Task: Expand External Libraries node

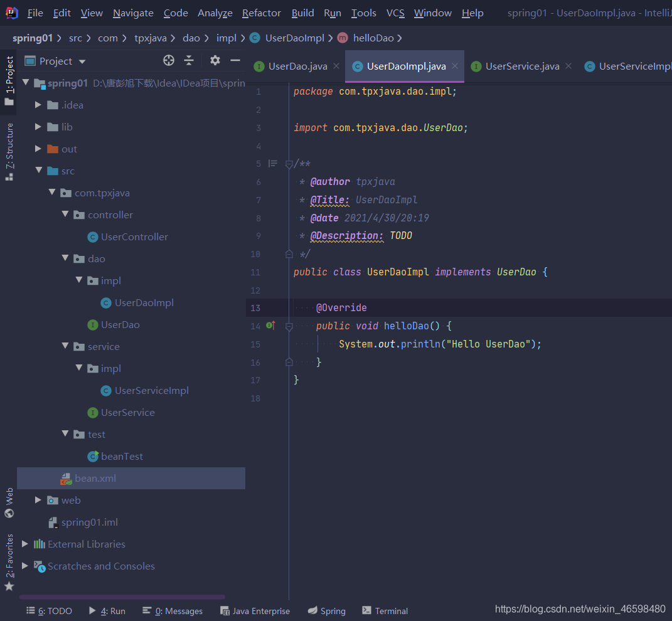Action: pyautogui.click(x=25, y=544)
